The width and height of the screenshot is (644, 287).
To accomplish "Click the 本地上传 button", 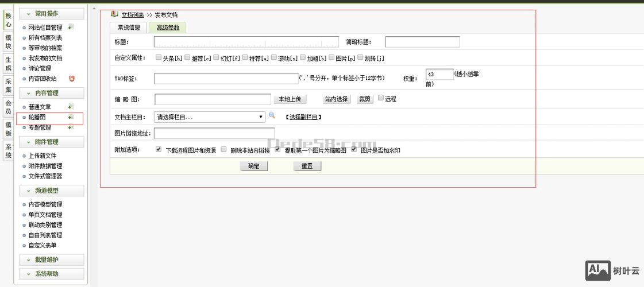I will click(x=290, y=99).
